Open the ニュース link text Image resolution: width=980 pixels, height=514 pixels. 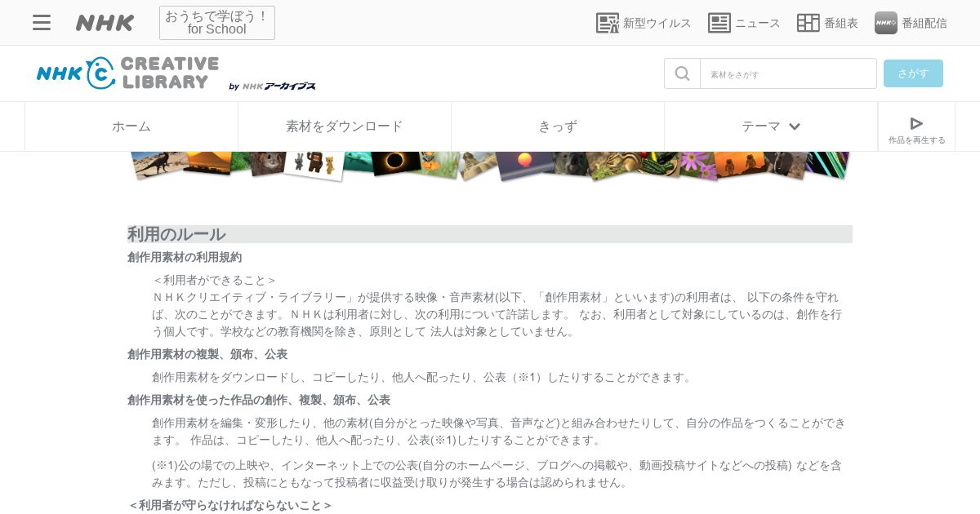[757, 23]
